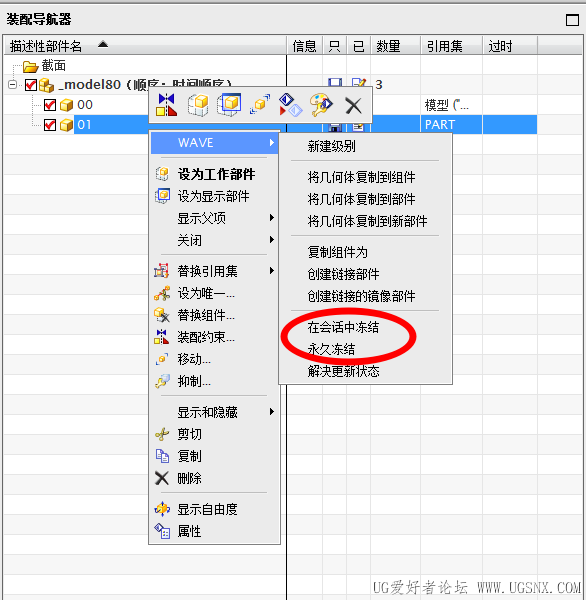Click the 设为显示部件 menu icon

[162, 196]
